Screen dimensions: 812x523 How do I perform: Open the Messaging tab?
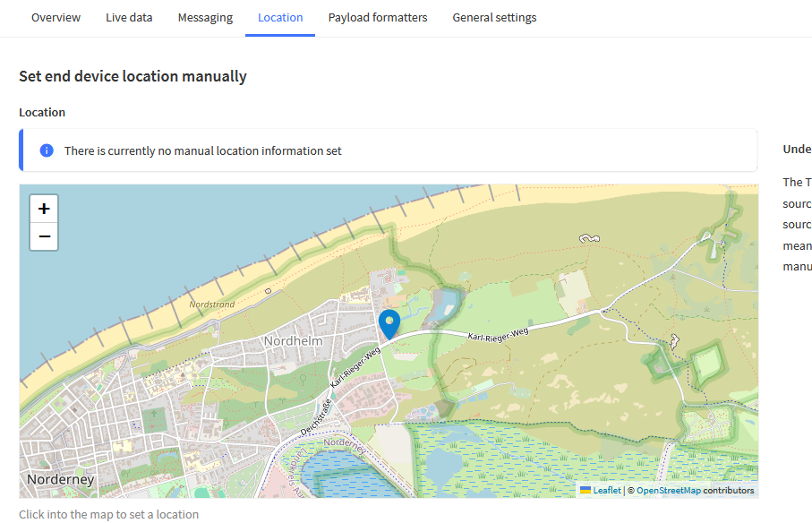[x=205, y=18]
